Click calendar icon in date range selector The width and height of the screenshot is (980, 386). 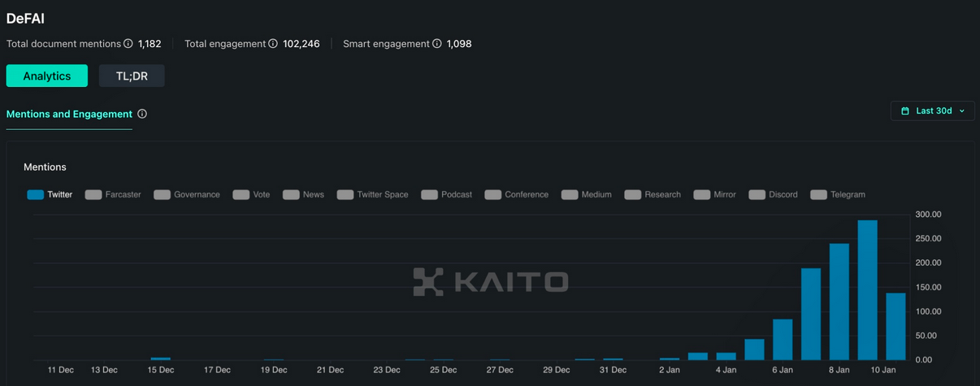pos(905,111)
